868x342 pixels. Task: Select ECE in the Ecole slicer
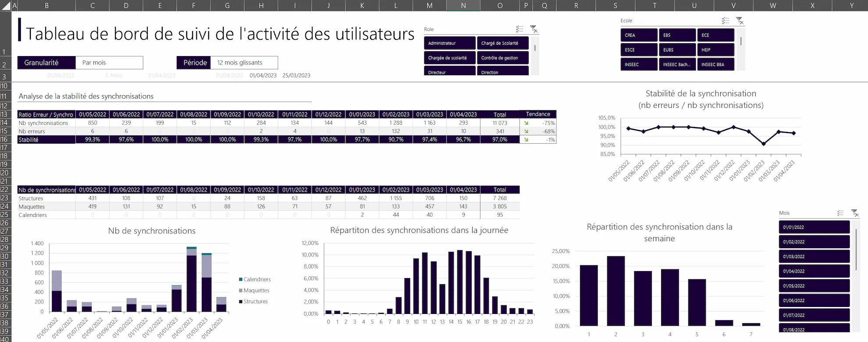tap(716, 35)
